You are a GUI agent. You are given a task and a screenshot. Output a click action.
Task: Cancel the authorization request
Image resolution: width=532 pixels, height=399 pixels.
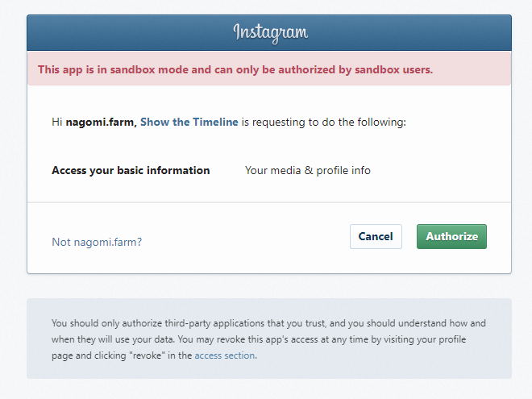click(x=376, y=236)
